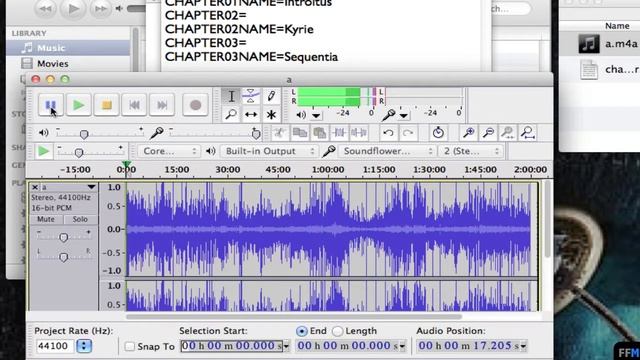The image size is (640, 360).
Task: Click the timeline at 1:00:00 mark
Action: 328,169
